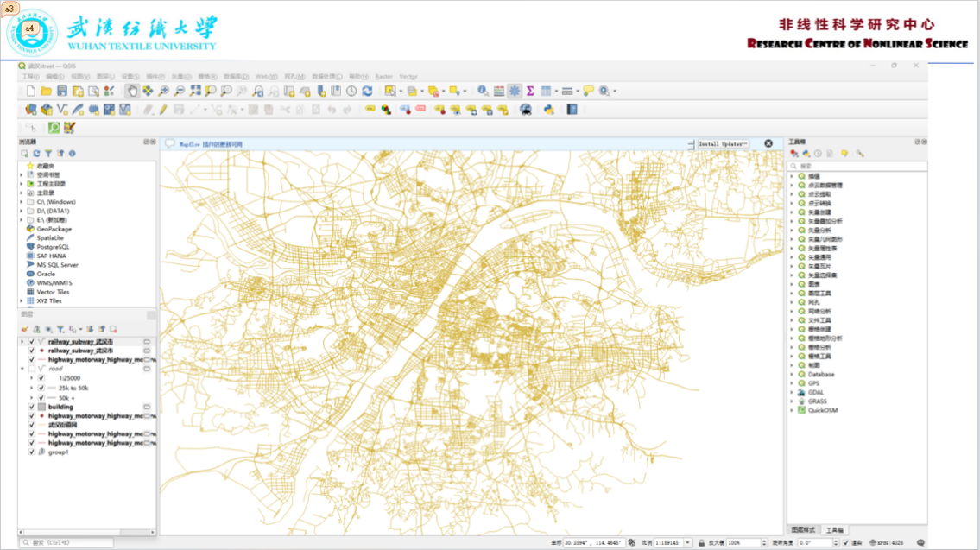
Task: Uncheck the 25k to 50k road layer
Action: pyautogui.click(x=41, y=389)
